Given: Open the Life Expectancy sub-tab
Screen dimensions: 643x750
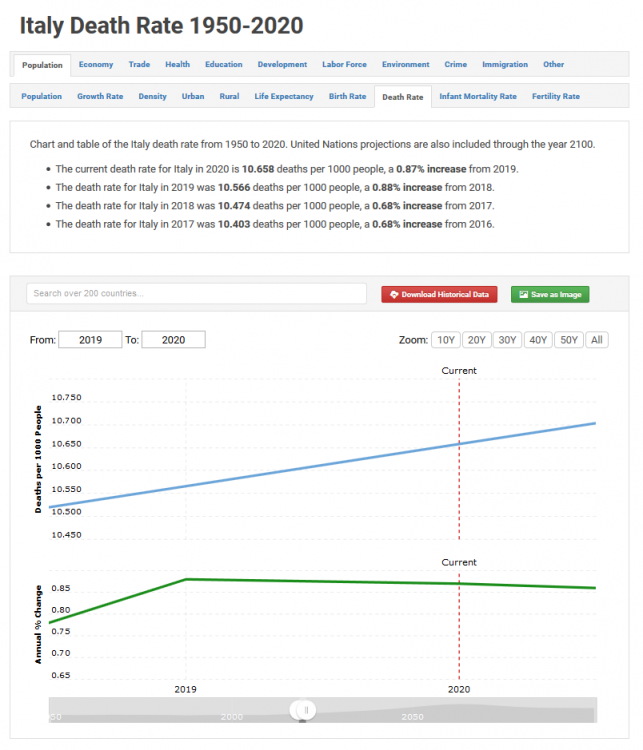Looking at the screenshot, I should 284,97.
